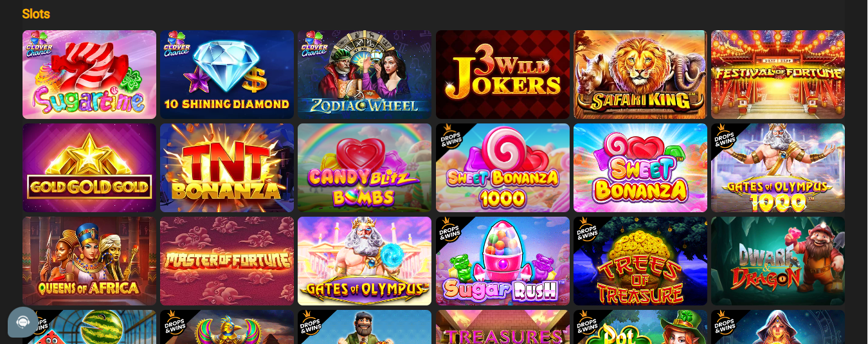Open Candy Blitz Bombs slot
Image resolution: width=868 pixels, height=344 pixels.
[365, 168]
